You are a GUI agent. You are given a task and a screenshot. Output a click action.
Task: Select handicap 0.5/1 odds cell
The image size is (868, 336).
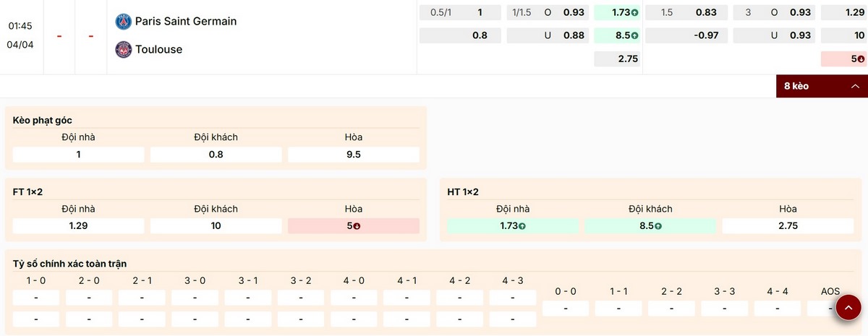pyautogui.click(x=461, y=12)
